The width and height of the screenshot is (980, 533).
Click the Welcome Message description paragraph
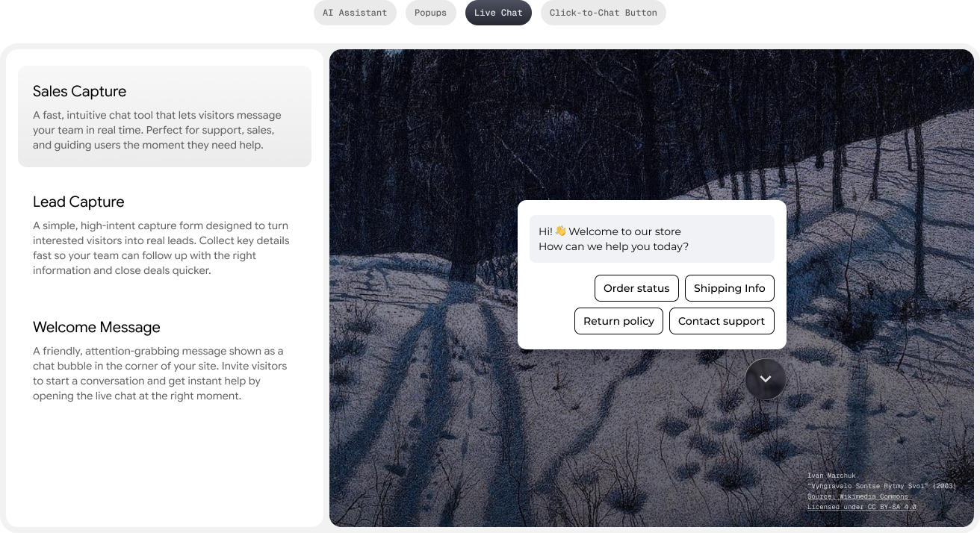click(160, 373)
